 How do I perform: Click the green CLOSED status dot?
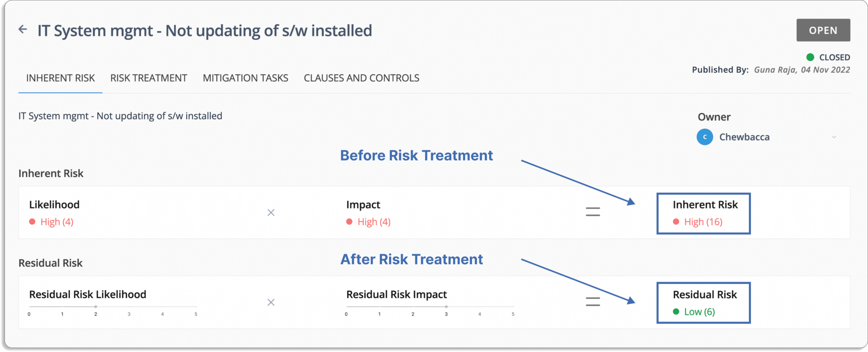(810, 57)
